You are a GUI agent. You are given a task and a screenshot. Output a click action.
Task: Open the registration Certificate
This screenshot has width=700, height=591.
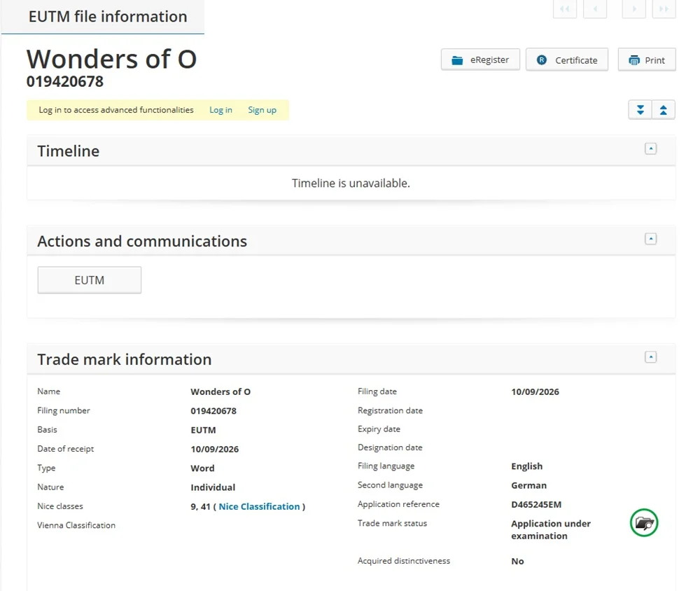(x=567, y=60)
